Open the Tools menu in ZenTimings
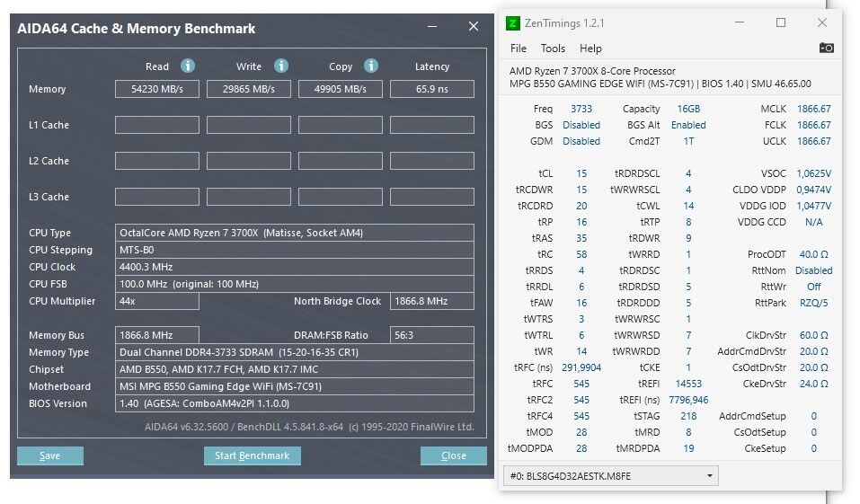Image resolution: width=860 pixels, height=504 pixels. coord(553,49)
